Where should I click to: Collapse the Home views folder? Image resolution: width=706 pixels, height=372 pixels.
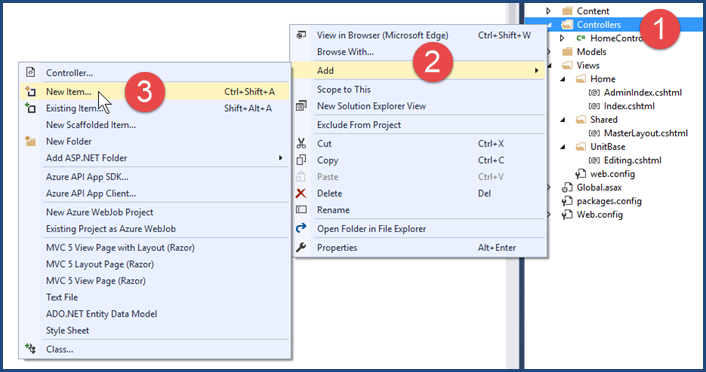click(x=563, y=79)
